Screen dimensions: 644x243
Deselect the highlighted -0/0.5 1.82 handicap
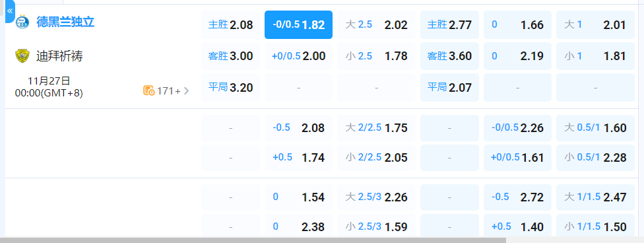299,24
